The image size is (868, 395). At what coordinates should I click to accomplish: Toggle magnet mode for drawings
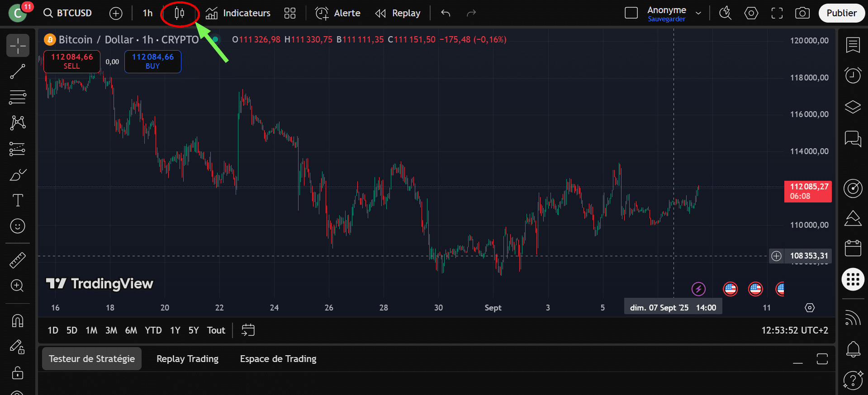click(x=18, y=321)
